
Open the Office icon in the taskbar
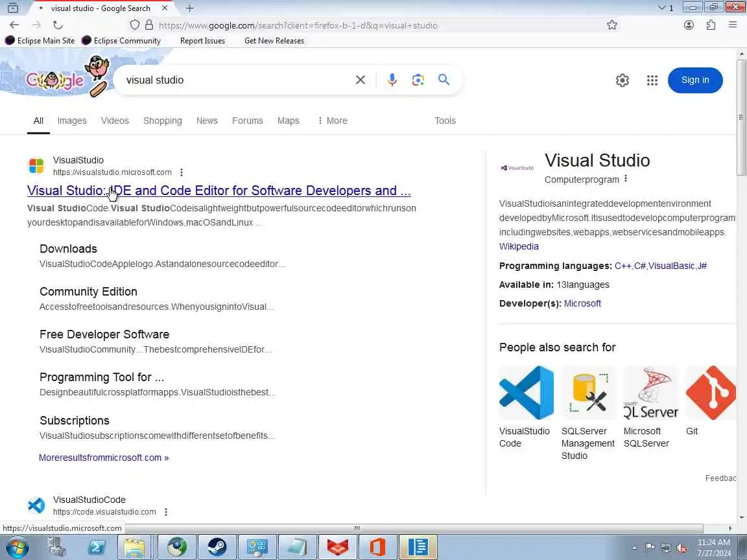click(x=377, y=546)
